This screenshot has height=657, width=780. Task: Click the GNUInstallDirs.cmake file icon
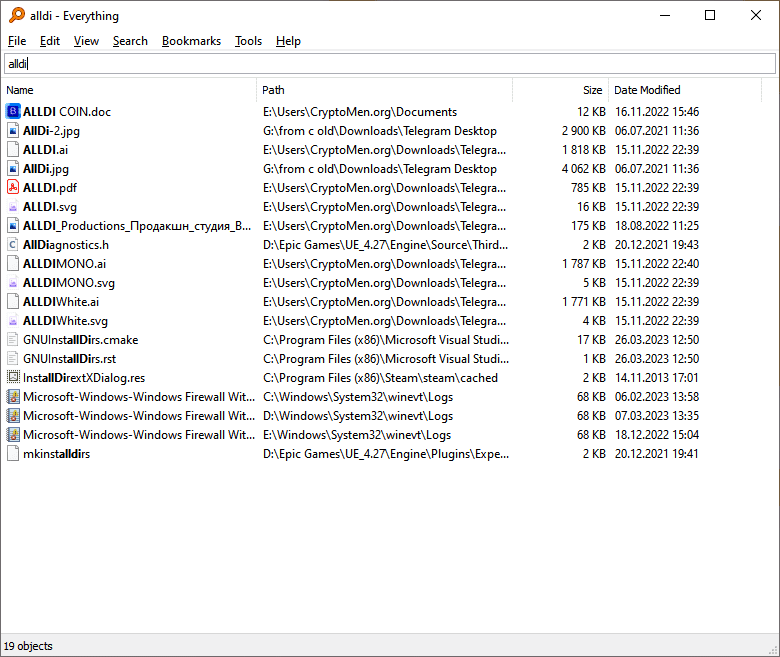[13, 340]
